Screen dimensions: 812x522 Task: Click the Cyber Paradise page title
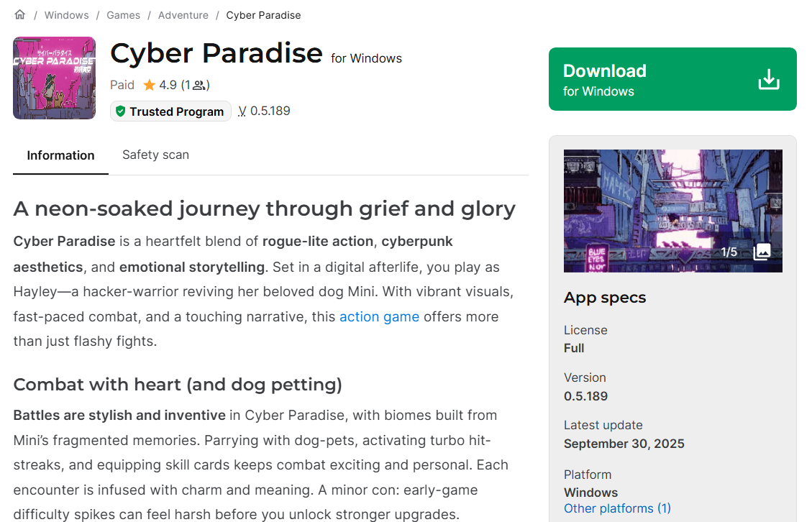216,54
